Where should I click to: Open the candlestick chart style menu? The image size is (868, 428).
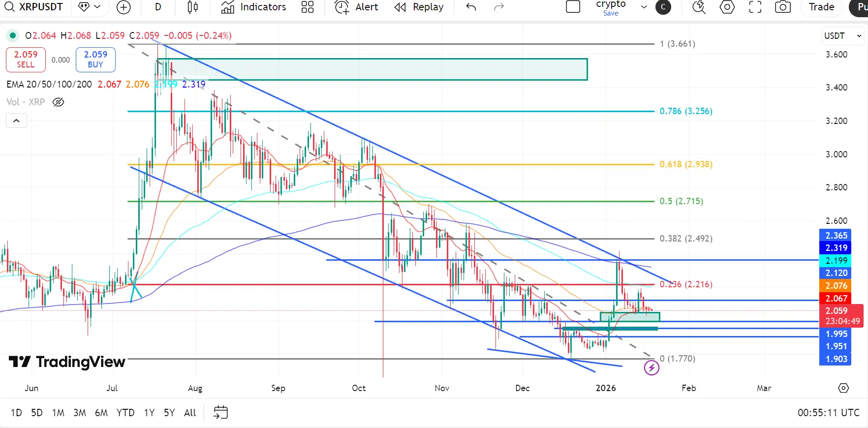point(193,7)
